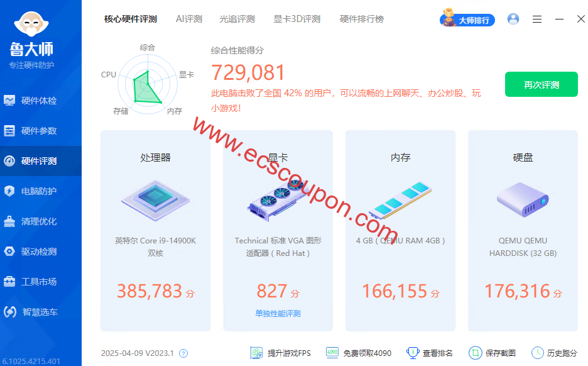This screenshot has width=588, height=366.
Task: Click QEMU QEMU HARDDISK text
Action: tap(523, 247)
